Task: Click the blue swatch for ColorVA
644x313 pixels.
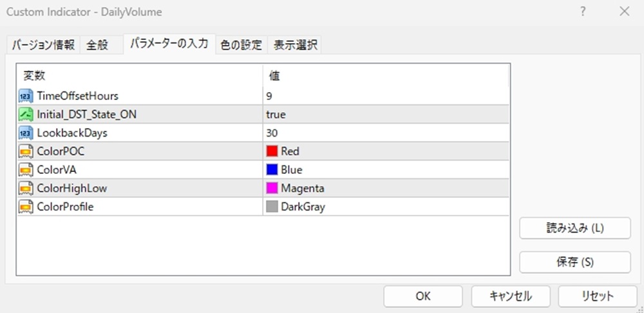Action: [x=272, y=171]
